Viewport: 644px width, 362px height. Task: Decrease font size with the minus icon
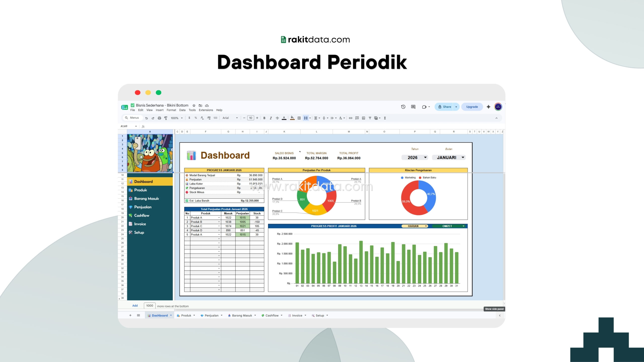click(x=244, y=118)
